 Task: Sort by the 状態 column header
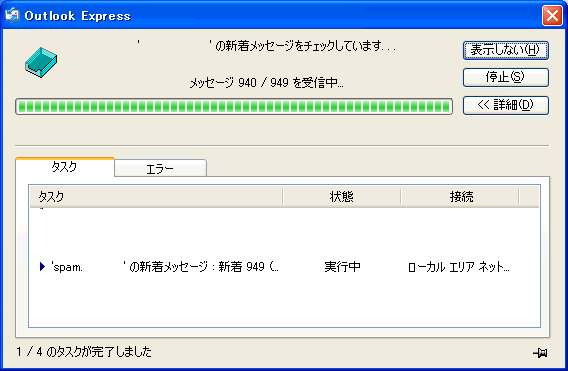pyautogui.click(x=342, y=197)
